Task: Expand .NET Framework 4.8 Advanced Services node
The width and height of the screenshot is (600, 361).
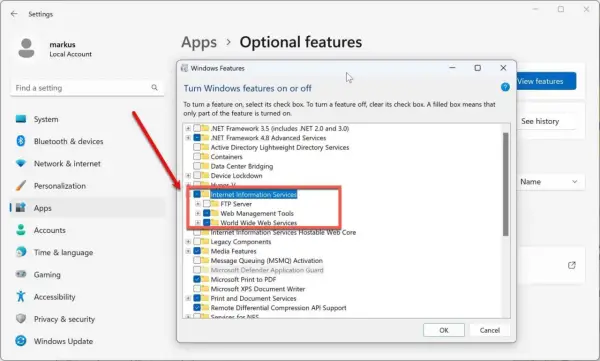Action: [x=188, y=138]
